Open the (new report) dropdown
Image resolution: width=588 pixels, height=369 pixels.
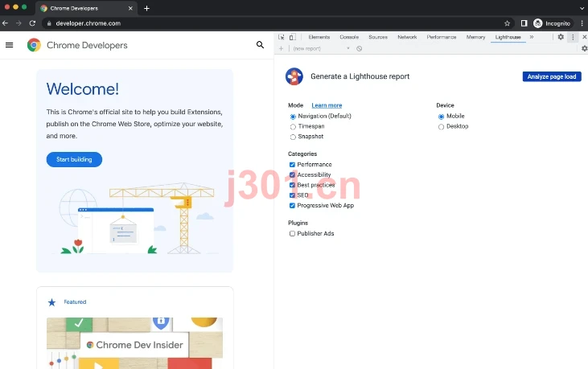322,48
